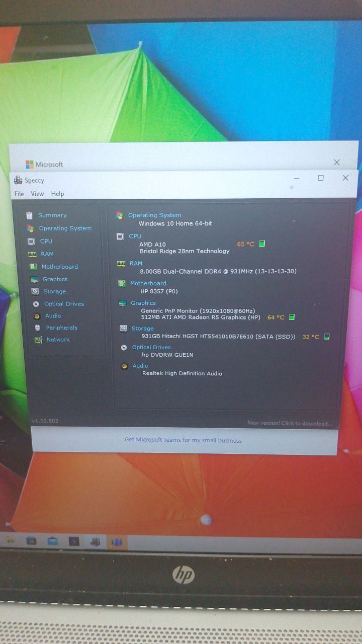This screenshot has width=362, height=644.
Task: Click the Operating System heading link
Action: (x=154, y=215)
